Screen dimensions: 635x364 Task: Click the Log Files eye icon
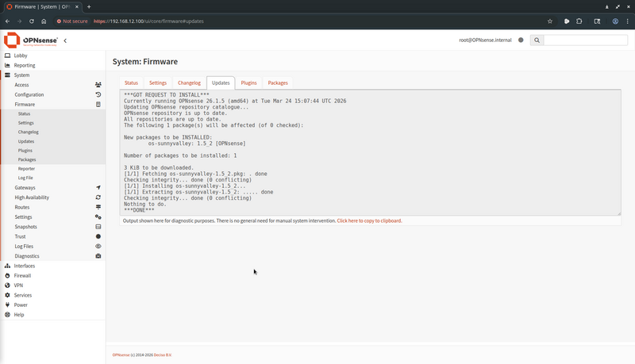point(98,247)
